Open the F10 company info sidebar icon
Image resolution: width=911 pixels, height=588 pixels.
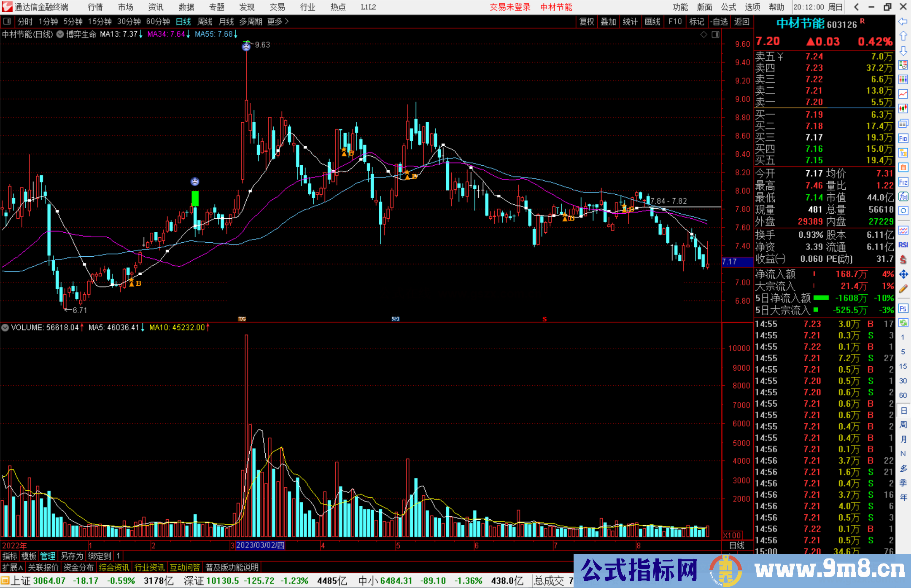coord(903,138)
